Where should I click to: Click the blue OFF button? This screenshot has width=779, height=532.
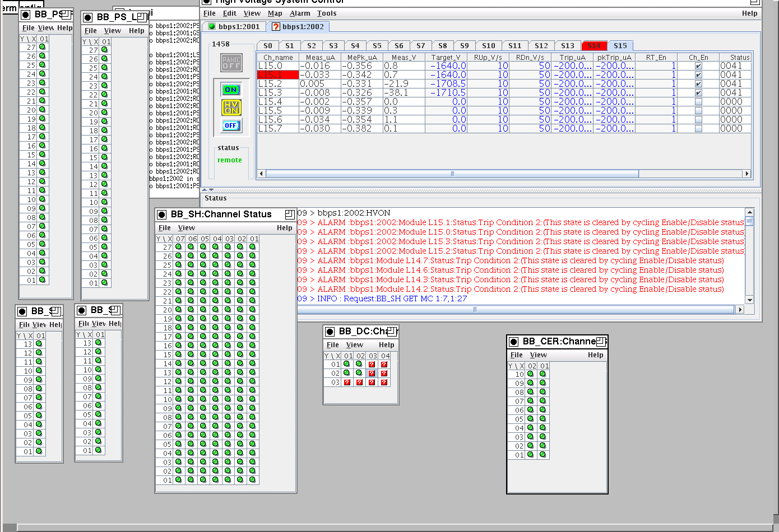[x=231, y=125]
